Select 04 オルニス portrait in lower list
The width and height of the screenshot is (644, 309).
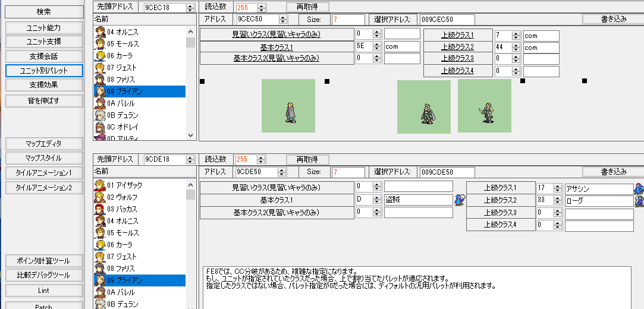[x=100, y=221]
